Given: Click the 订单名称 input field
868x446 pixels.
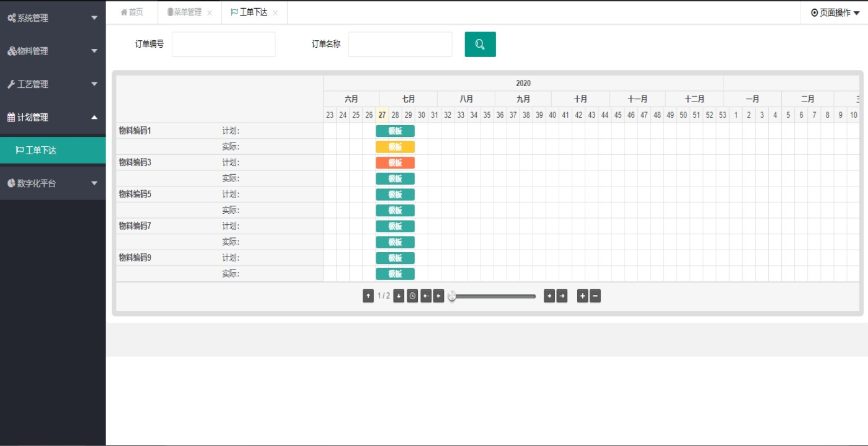Looking at the screenshot, I should coord(400,45).
